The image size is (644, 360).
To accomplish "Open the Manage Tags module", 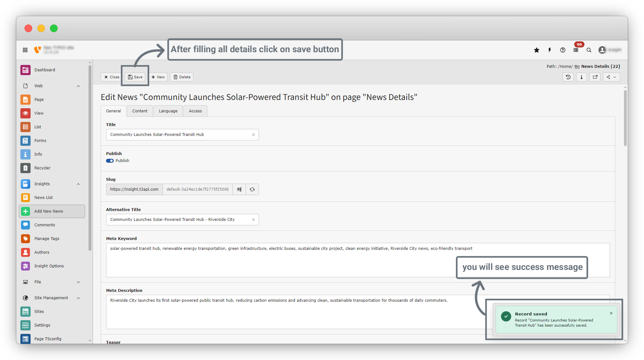I will click(x=47, y=238).
